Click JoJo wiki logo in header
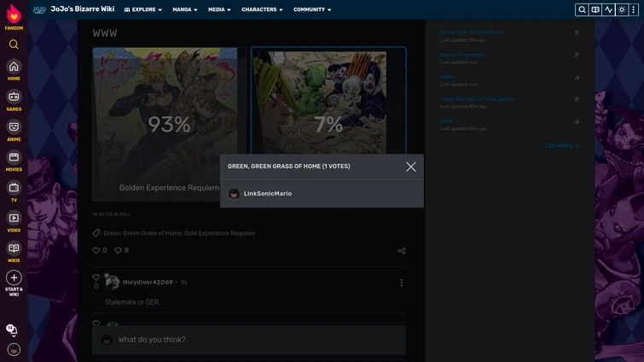644x362 pixels. coord(39,9)
